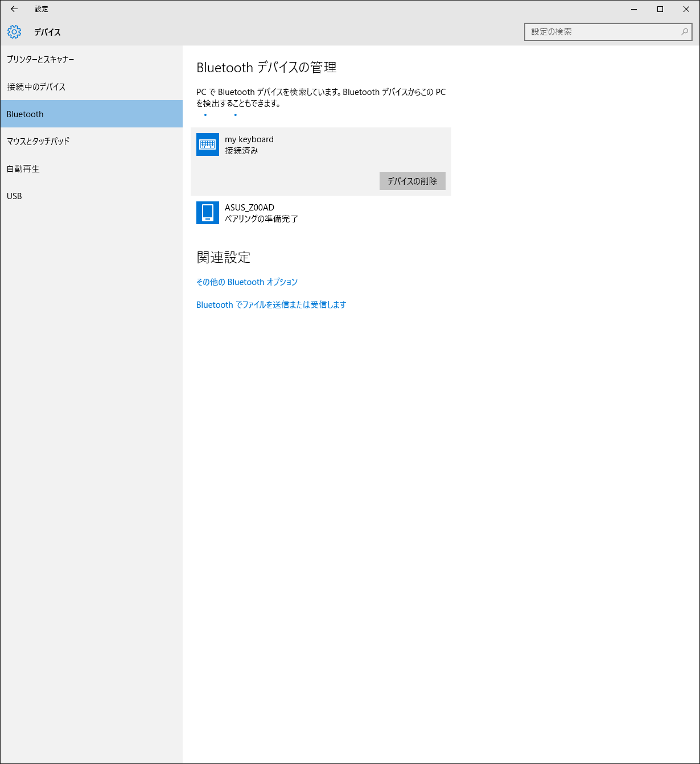This screenshot has width=700, height=764.
Task: Go to 接続中のデバイス section
Action: pos(36,86)
